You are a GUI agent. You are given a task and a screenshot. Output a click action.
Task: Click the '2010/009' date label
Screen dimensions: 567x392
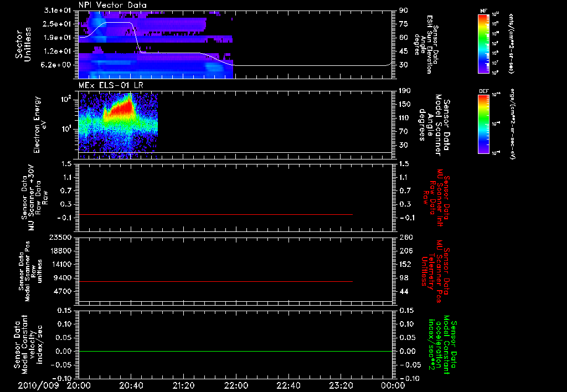tap(38, 385)
